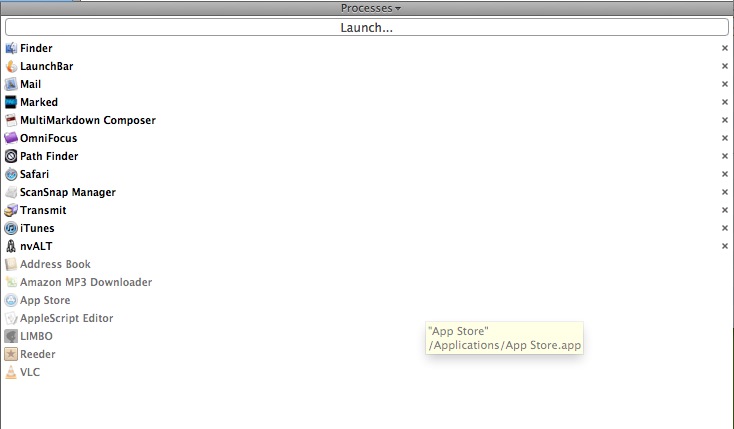Viewport: 734px width, 429px height.
Task: Select the "Transmit" process name
Action: coord(43,210)
